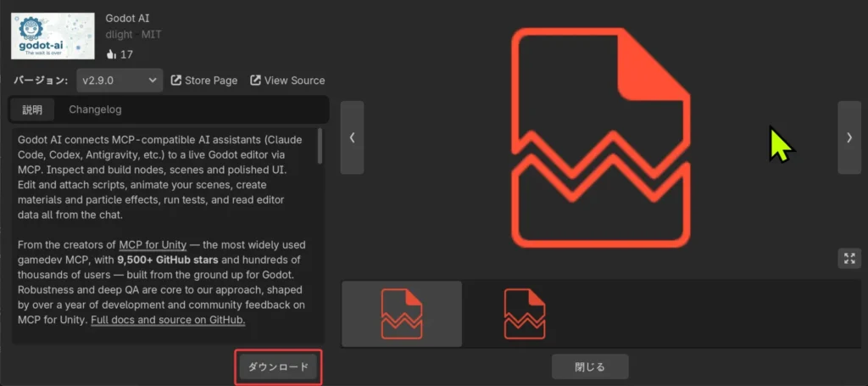Show previous preview image with left arrow
The image size is (868, 386).
coord(352,137)
